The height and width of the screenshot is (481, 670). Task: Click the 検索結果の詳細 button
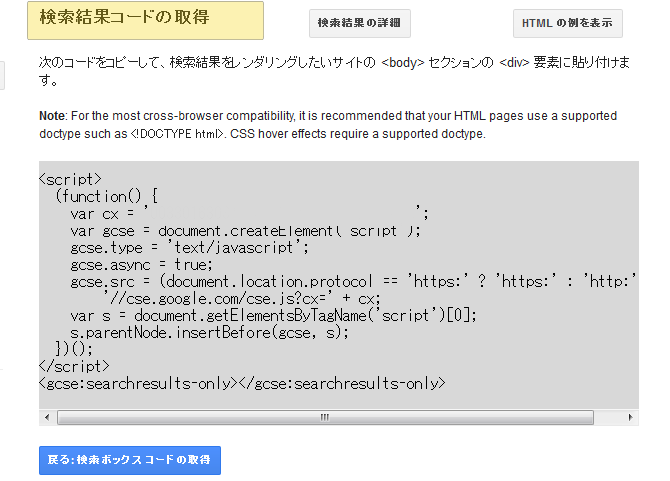tap(360, 23)
